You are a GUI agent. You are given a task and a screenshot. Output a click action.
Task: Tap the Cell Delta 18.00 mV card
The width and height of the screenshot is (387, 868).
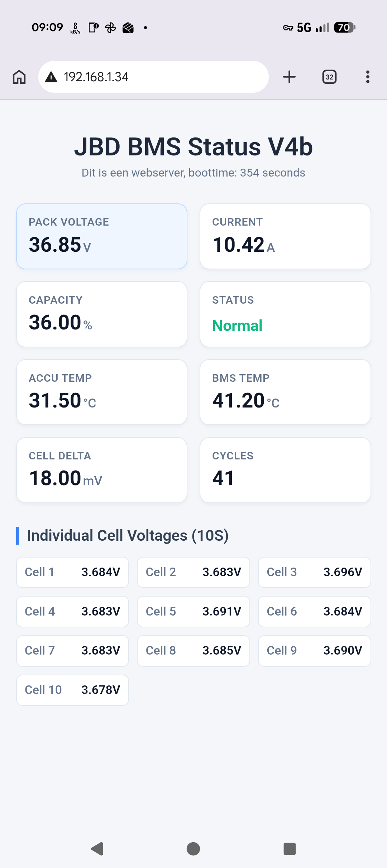tap(102, 470)
